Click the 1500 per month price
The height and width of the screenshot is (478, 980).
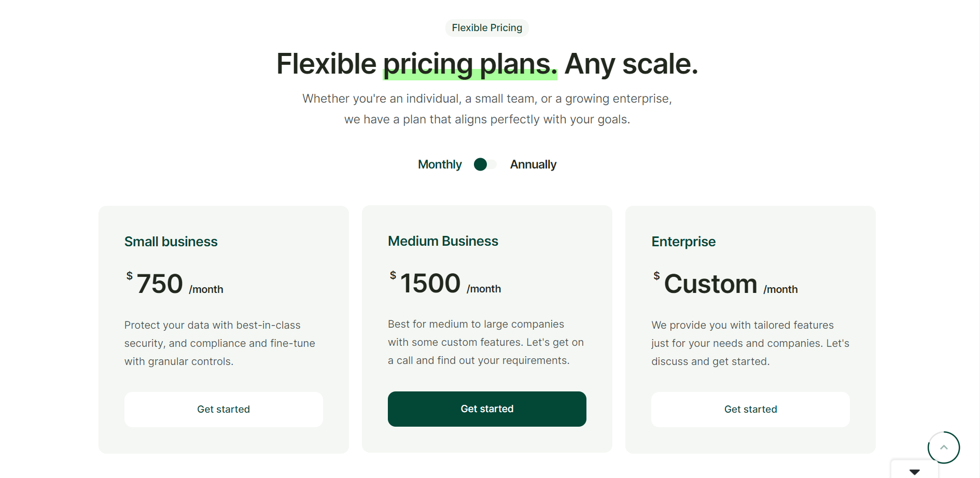click(430, 284)
